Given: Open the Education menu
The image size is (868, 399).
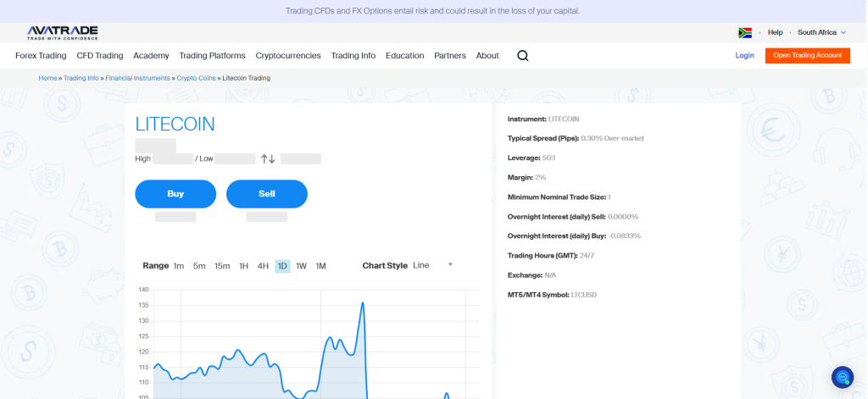Looking at the screenshot, I should 404,55.
